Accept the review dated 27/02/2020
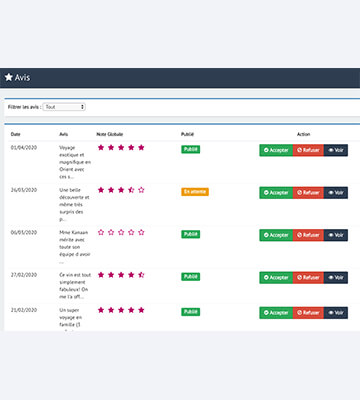 click(x=276, y=278)
